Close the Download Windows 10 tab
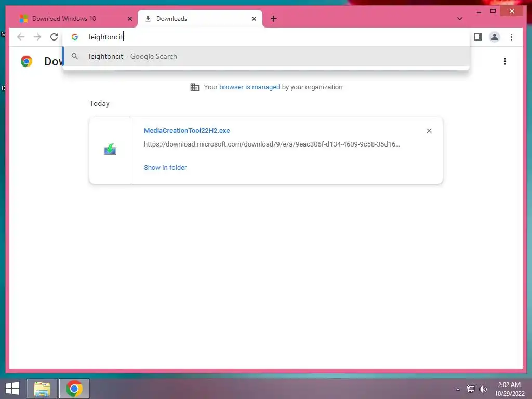This screenshot has height=399, width=532. (x=129, y=19)
